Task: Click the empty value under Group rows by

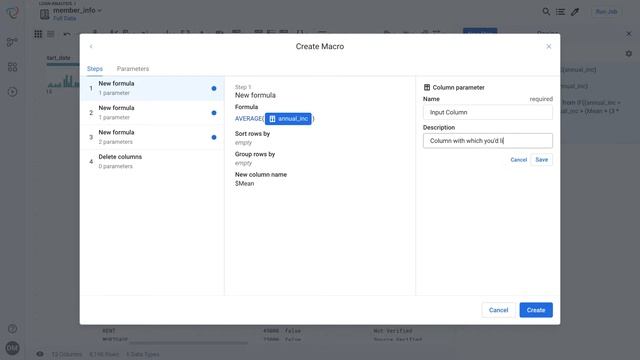Action: (x=243, y=163)
